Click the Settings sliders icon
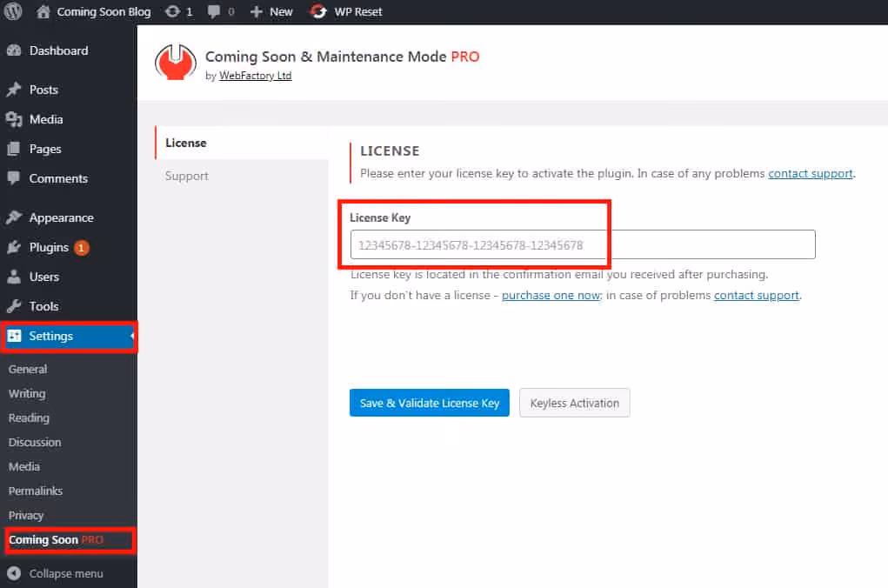 (14, 336)
